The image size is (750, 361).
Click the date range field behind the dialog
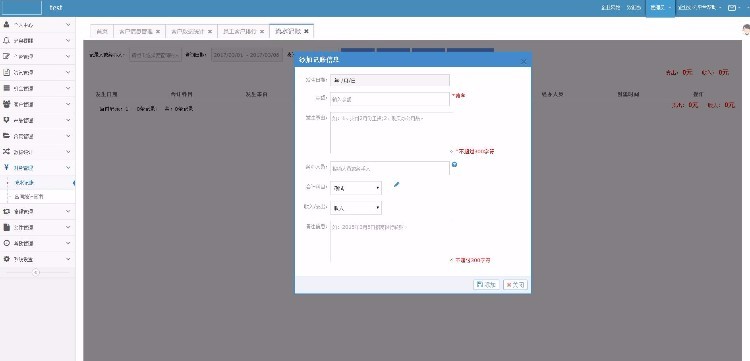[247, 55]
